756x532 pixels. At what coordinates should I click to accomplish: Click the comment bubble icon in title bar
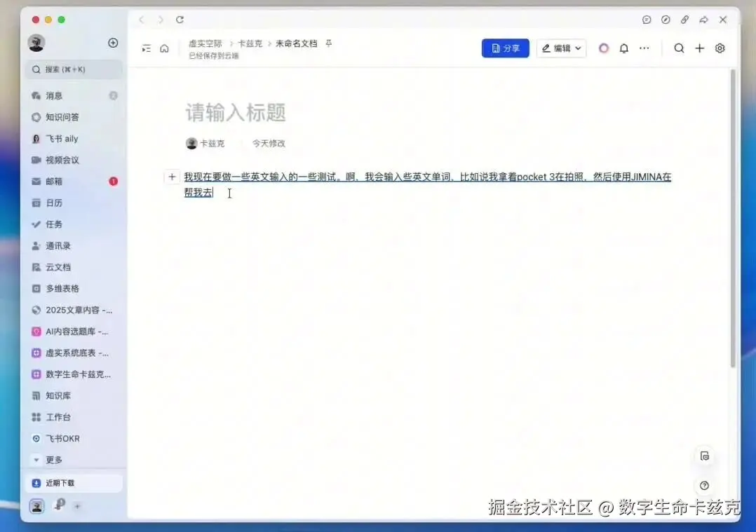(647, 20)
